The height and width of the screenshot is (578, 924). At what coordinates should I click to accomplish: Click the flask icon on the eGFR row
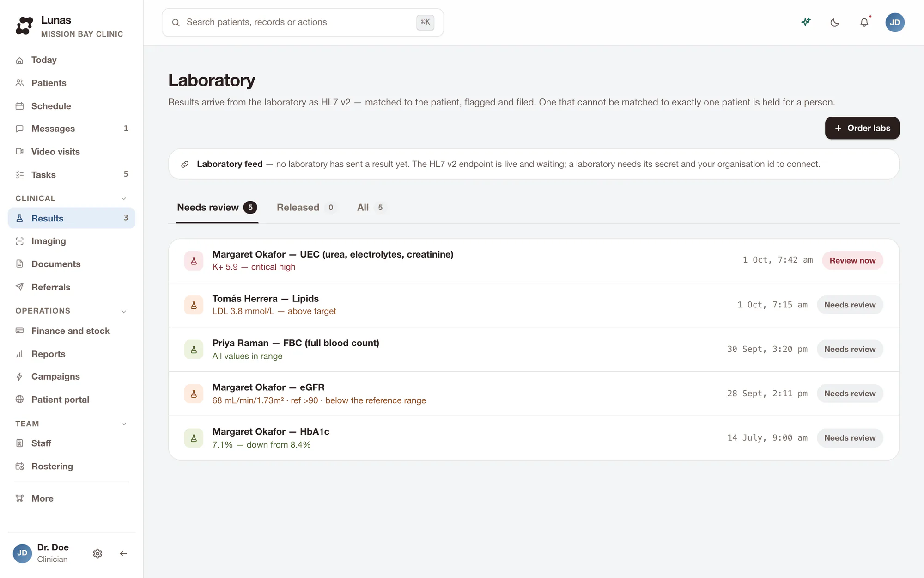point(194,394)
